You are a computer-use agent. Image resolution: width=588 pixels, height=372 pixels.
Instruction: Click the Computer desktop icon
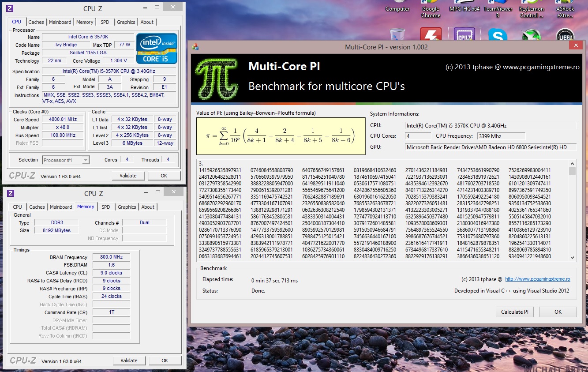click(x=397, y=8)
